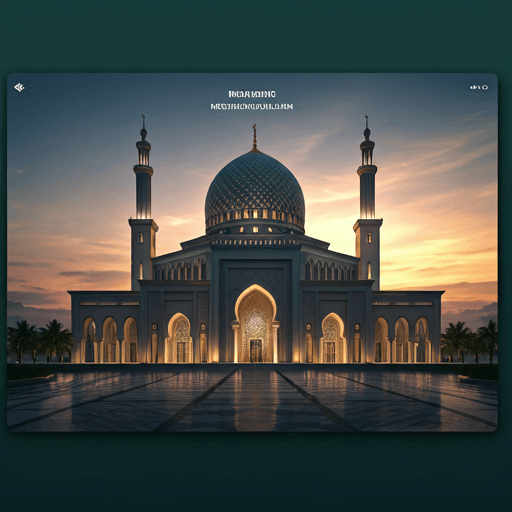Select the first headline text line
This screenshot has width=512, height=512.
(252, 94)
